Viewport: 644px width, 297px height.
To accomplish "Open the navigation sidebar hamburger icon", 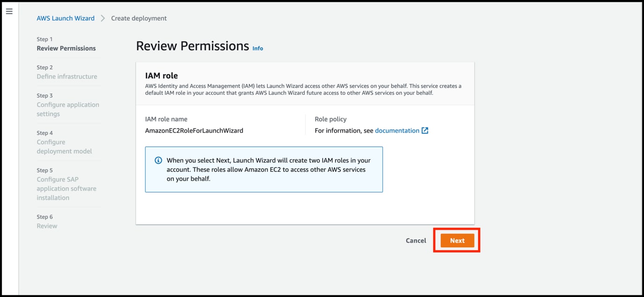I will pyautogui.click(x=9, y=11).
